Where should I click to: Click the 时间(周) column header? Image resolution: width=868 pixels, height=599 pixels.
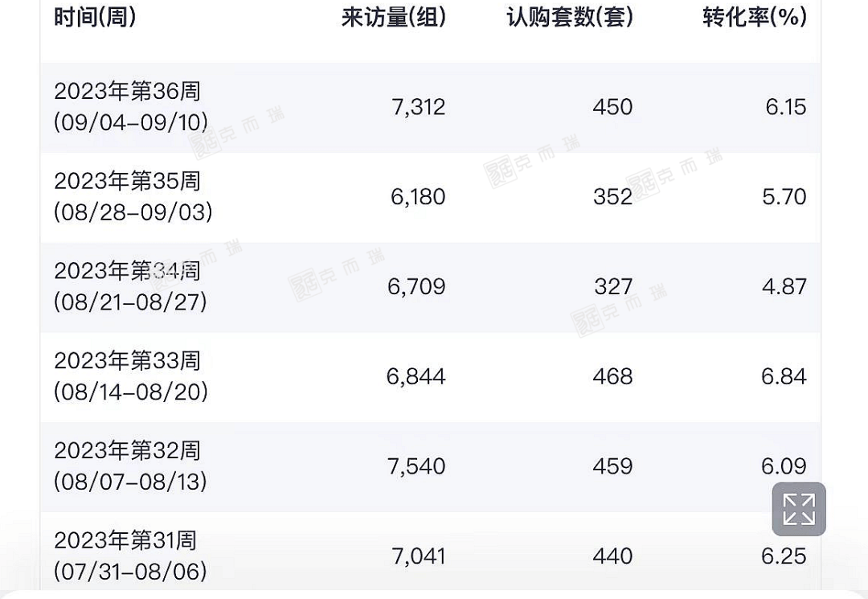pyautogui.click(x=95, y=17)
